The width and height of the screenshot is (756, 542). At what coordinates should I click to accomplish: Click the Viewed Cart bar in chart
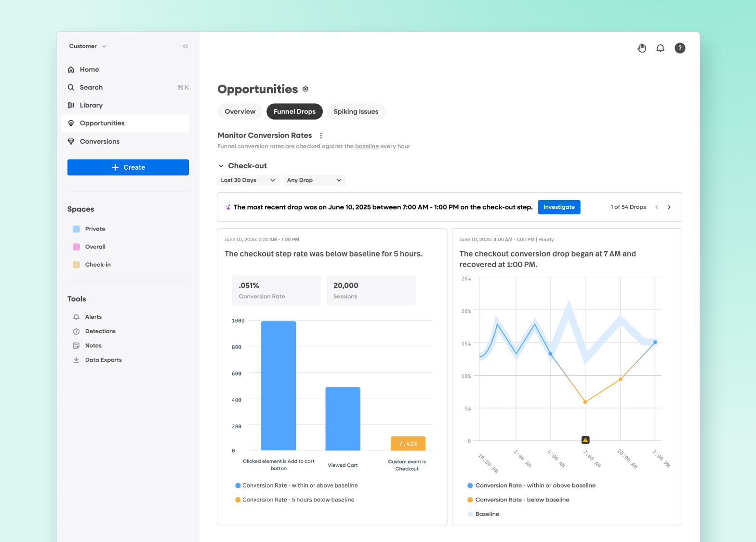pos(343,419)
